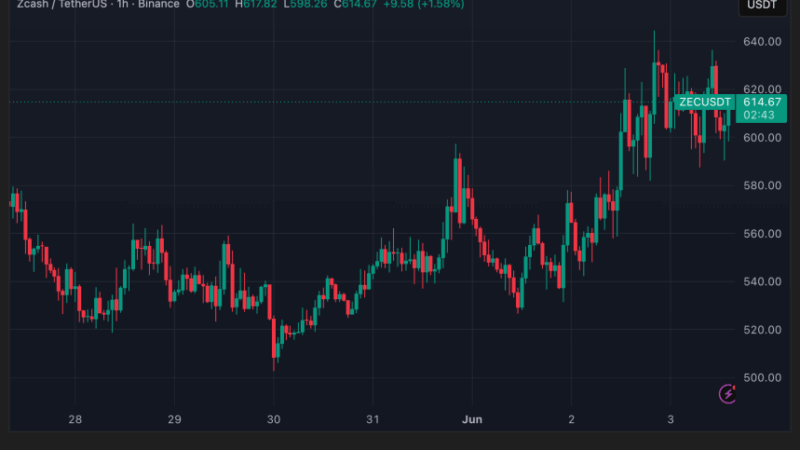Click the 31 date label

[x=373, y=419]
